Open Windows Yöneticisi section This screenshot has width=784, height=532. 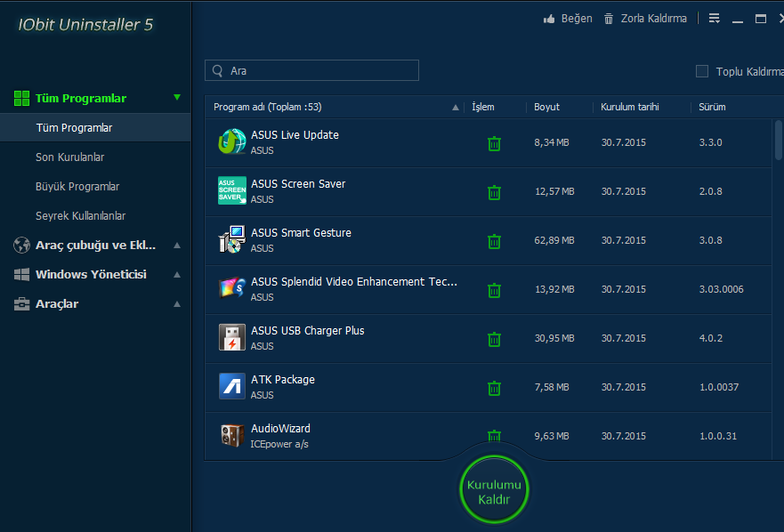coord(91,275)
